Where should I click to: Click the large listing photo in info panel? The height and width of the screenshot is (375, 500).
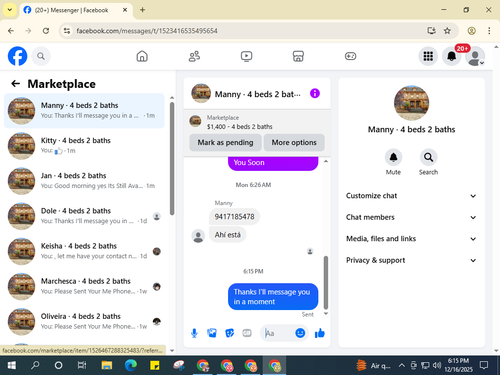tap(411, 103)
